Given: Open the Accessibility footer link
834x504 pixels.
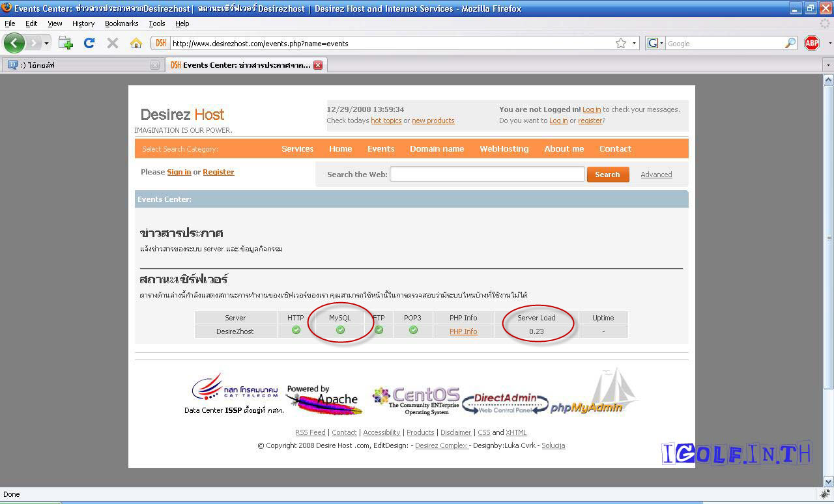Looking at the screenshot, I should click(382, 432).
